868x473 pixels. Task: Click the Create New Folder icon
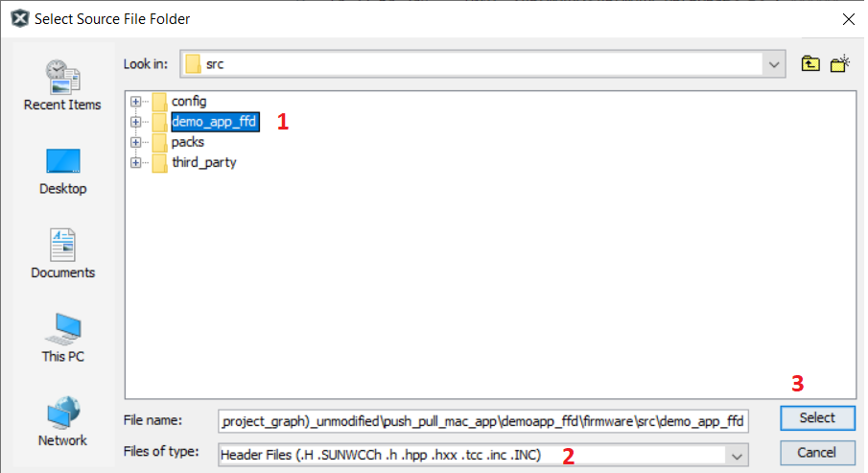click(x=840, y=64)
